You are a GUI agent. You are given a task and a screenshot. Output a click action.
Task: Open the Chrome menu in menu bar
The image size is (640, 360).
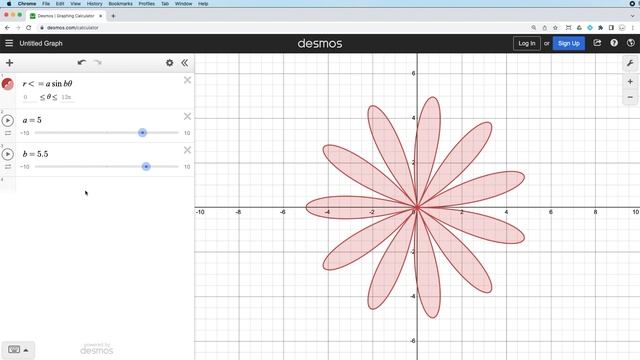[27, 4]
